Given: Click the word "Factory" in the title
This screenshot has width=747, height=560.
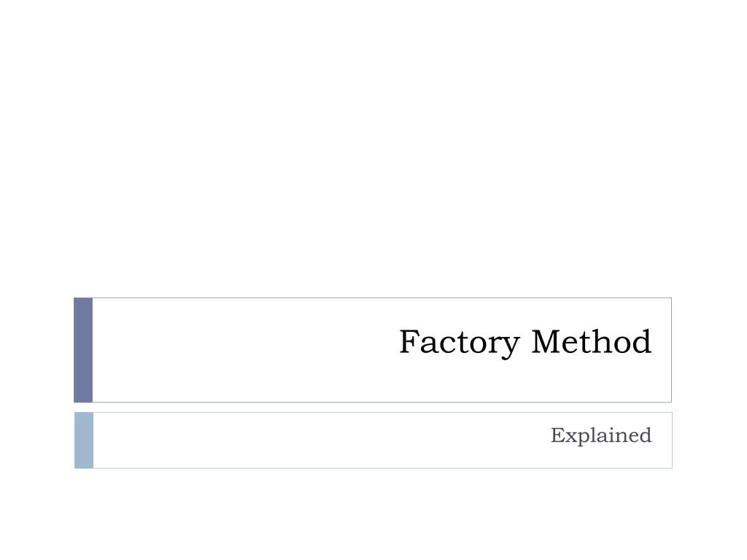Looking at the screenshot, I should pos(460,343).
